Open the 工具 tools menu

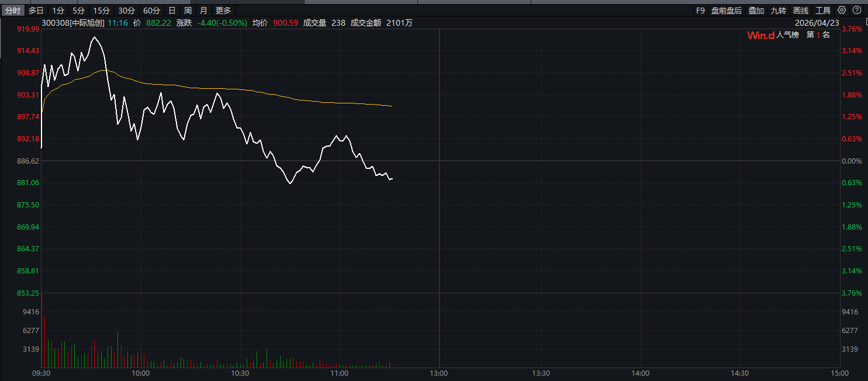823,11
